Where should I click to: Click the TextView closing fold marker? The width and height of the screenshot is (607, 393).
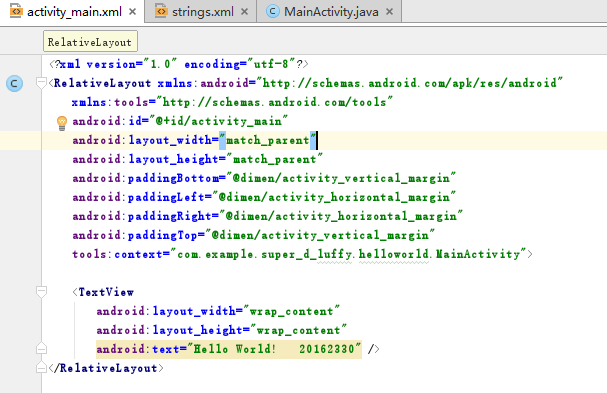point(41,349)
